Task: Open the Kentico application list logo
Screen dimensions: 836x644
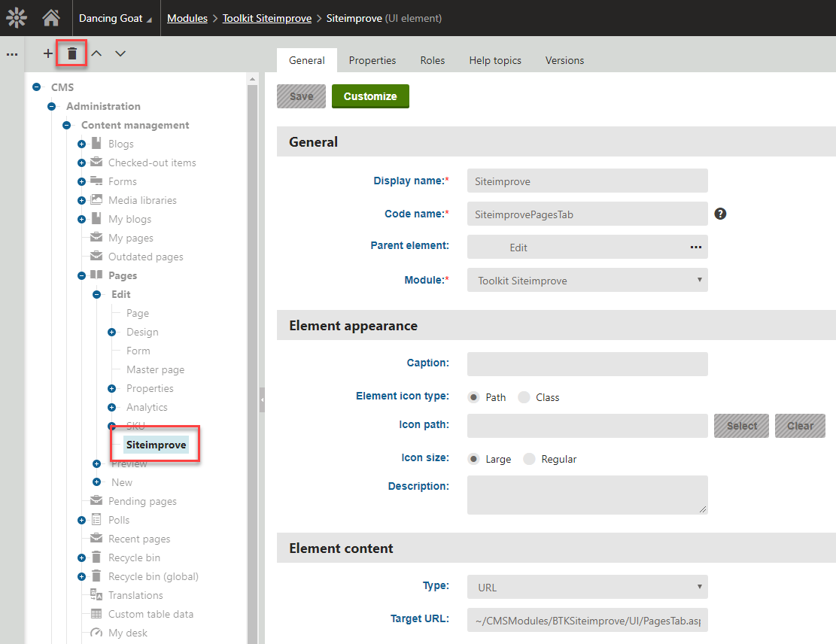Action: 17,18
